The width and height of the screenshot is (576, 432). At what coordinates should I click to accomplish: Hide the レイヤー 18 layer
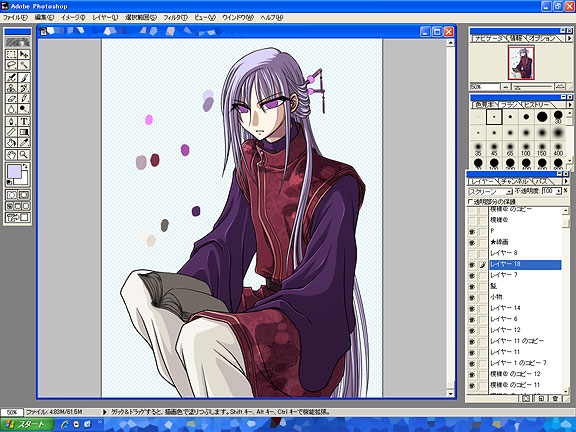(472, 264)
